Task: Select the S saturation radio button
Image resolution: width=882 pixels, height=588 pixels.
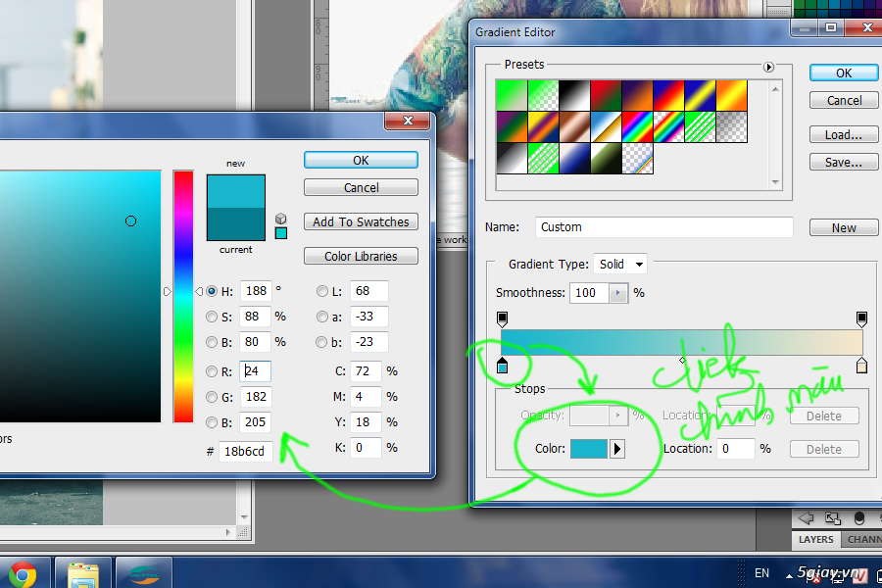Action: coord(212,317)
